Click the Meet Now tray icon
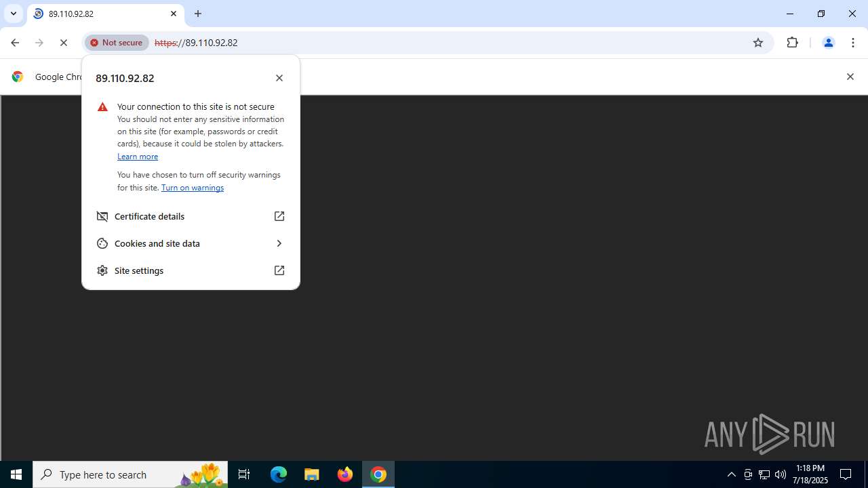The height and width of the screenshot is (488, 868). [748, 474]
